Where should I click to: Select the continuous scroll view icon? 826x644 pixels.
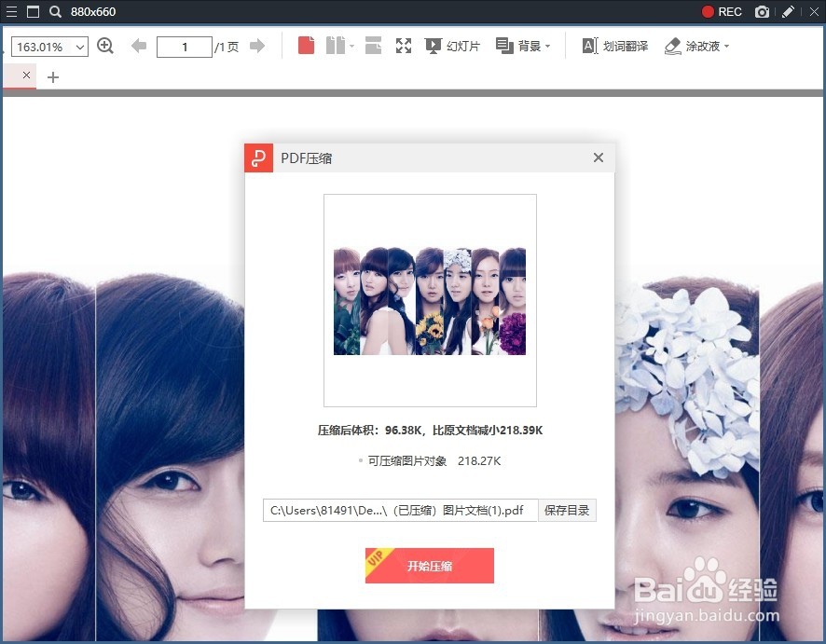pyautogui.click(x=373, y=46)
